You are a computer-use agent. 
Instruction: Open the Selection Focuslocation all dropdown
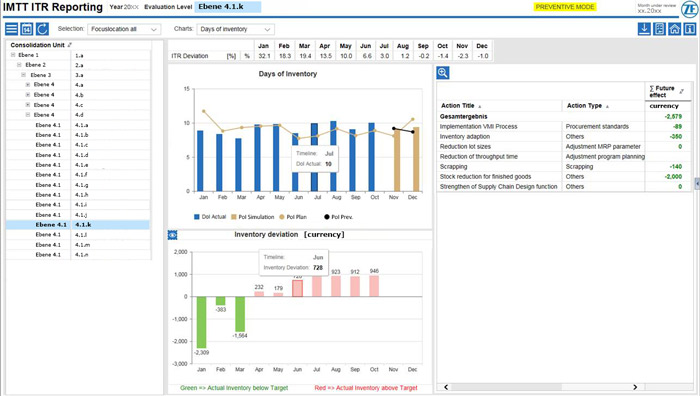point(124,29)
